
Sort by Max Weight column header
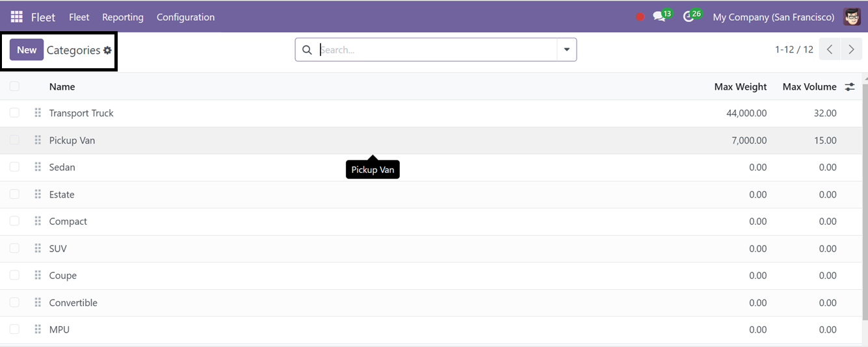tap(741, 86)
